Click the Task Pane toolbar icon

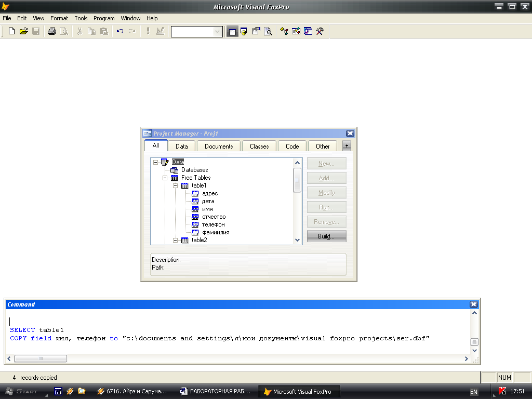tap(308, 31)
